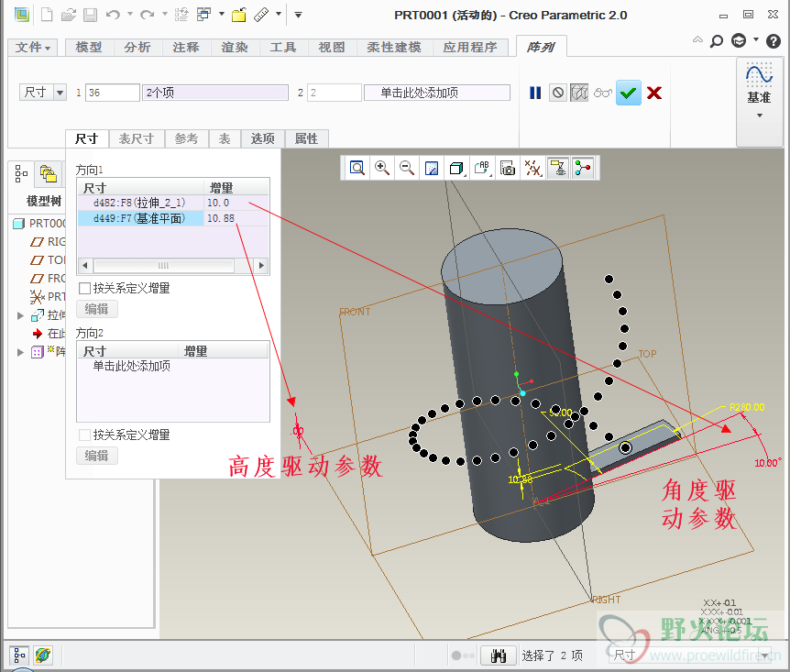Pause the pattern tool
The width and height of the screenshot is (790, 672).
pyautogui.click(x=535, y=93)
